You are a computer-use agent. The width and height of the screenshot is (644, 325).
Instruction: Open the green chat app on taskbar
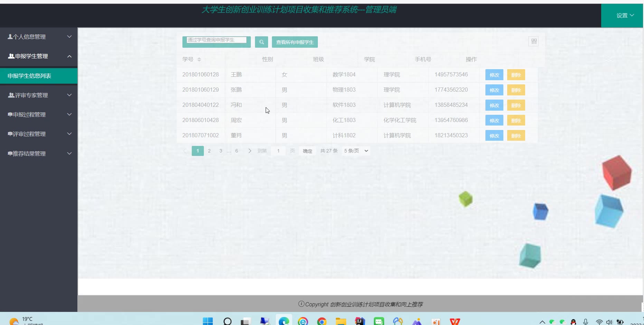tap(379, 322)
